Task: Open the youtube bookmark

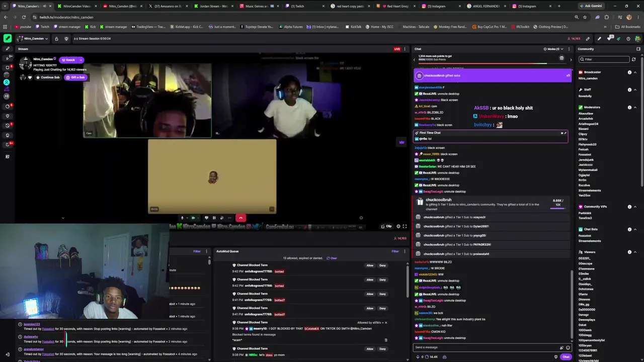Action: tap(23, 27)
